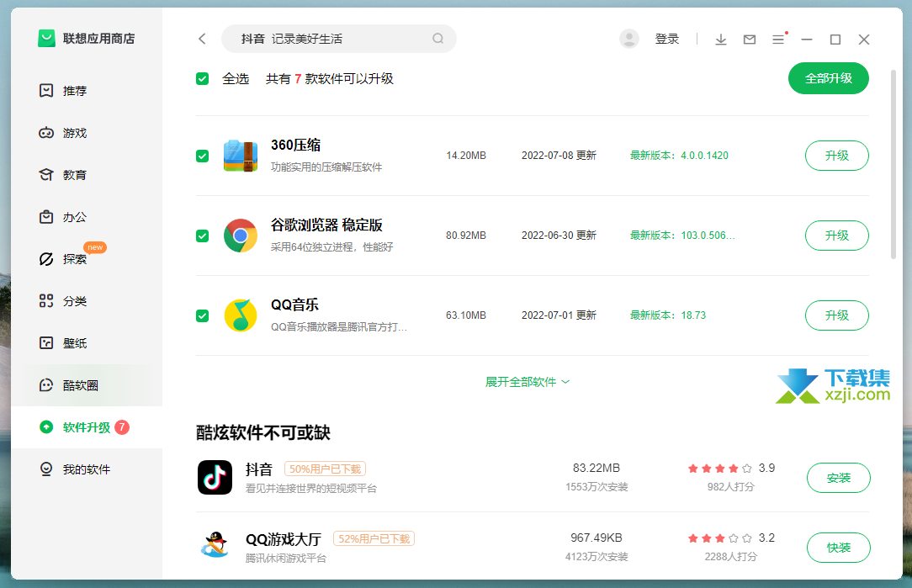Viewport: 912px width, 588px height.
Task: Click the 抖音 app icon
Action: (215, 478)
